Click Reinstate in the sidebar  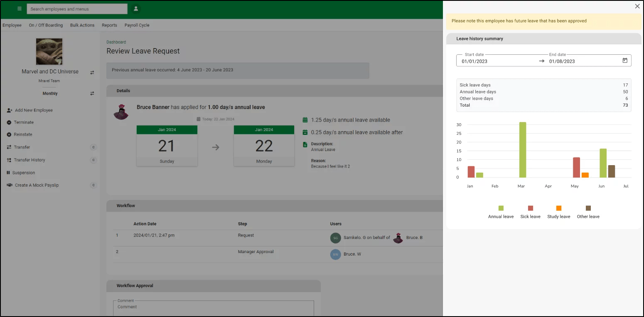click(23, 134)
